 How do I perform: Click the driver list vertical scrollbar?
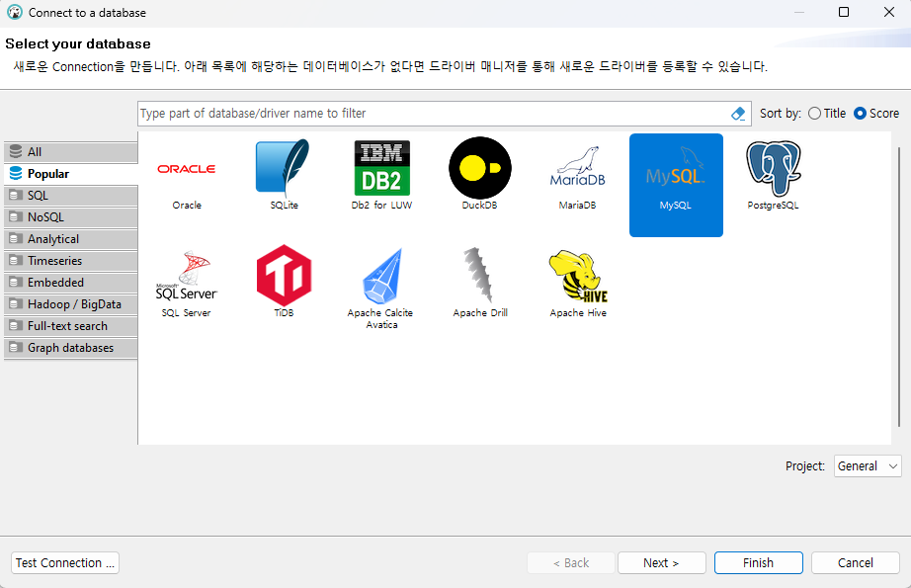[899, 289]
